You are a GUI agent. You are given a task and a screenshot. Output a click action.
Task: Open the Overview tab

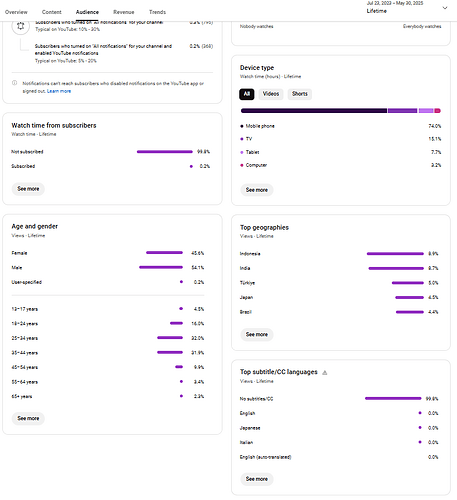[16, 12]
